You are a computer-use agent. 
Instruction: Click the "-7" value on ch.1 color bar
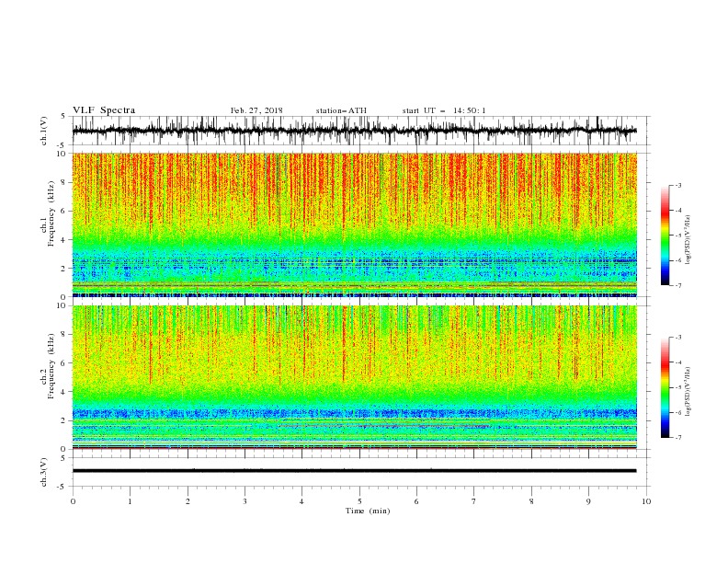677,285
